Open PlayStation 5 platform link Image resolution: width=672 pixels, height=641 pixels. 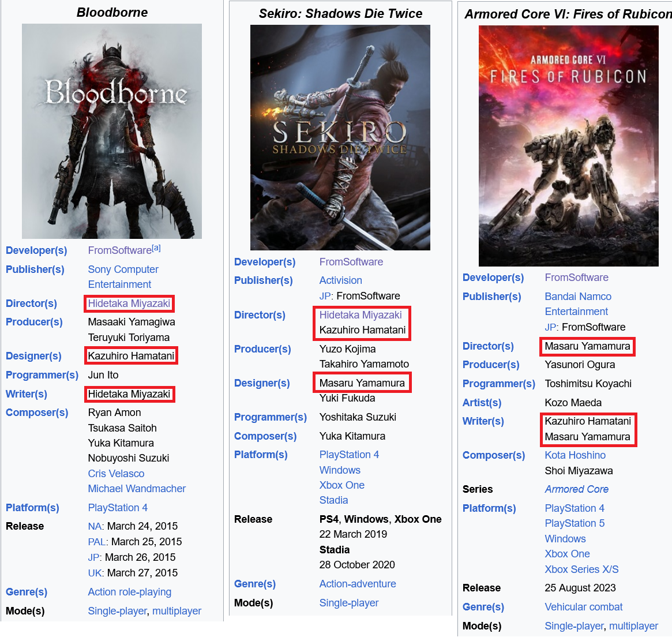click(x=575, y=523)
